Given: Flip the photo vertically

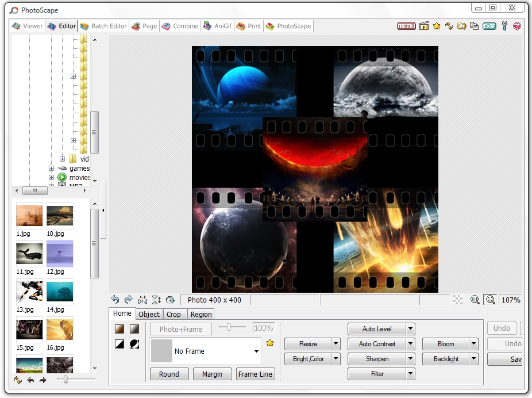Looking at the screenshot, I should [156, 300].
